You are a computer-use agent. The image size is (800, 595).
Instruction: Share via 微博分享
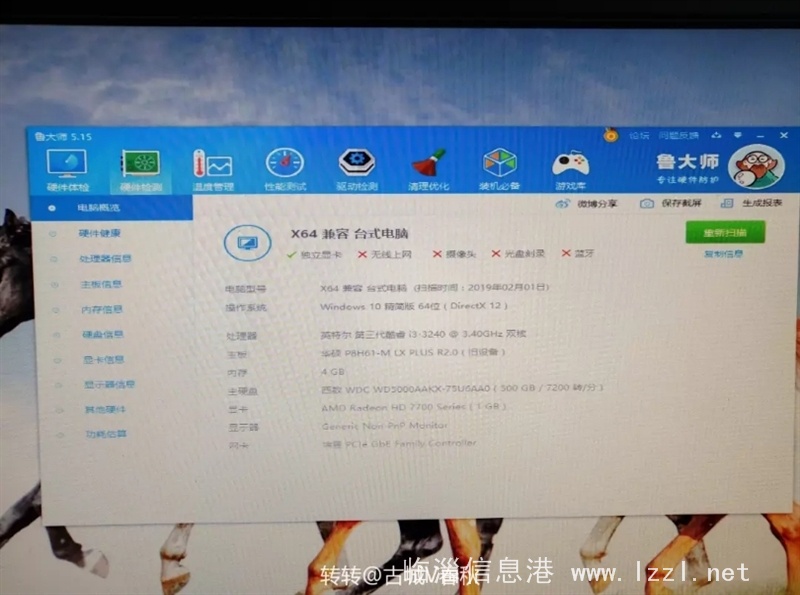pos(586,204)
